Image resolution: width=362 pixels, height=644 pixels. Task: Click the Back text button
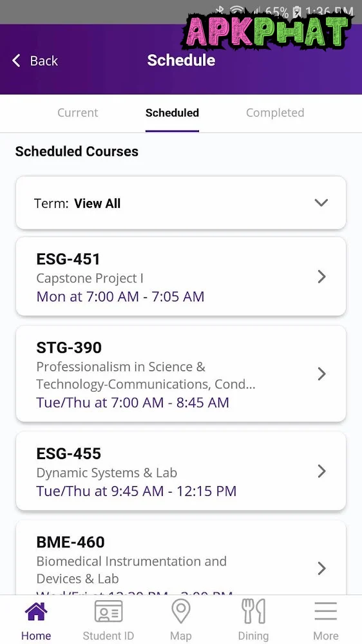click(44, 61)
